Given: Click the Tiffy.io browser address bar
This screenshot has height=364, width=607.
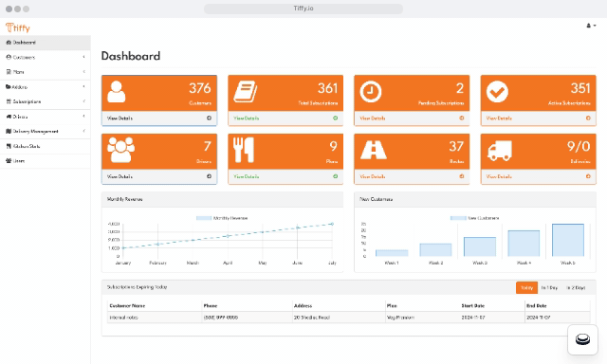Looking at the screenshot, I should pyautogui.click(x=303, y=9).
